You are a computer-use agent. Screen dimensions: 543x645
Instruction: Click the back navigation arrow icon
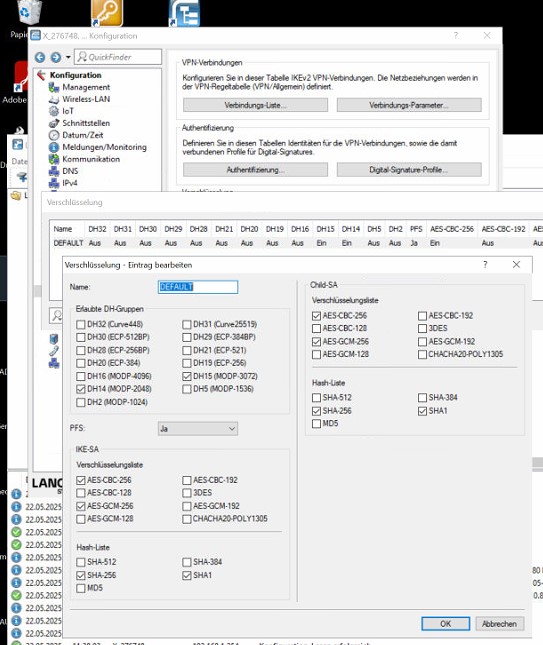[40, 57]
